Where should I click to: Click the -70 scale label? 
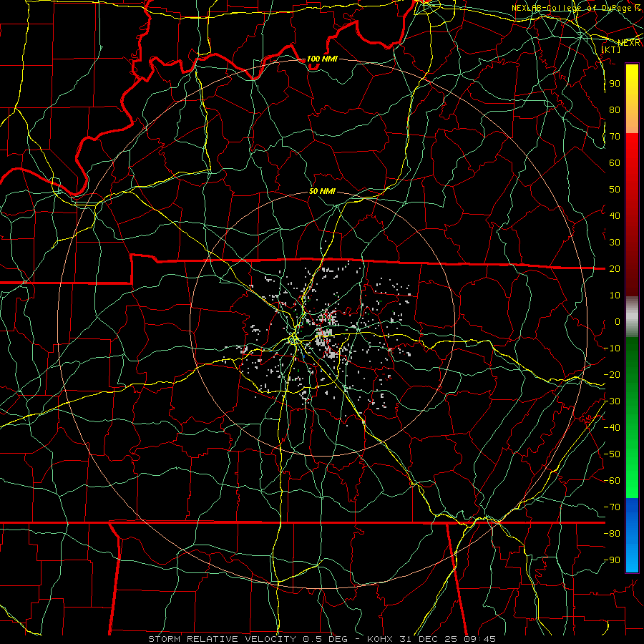612,507
